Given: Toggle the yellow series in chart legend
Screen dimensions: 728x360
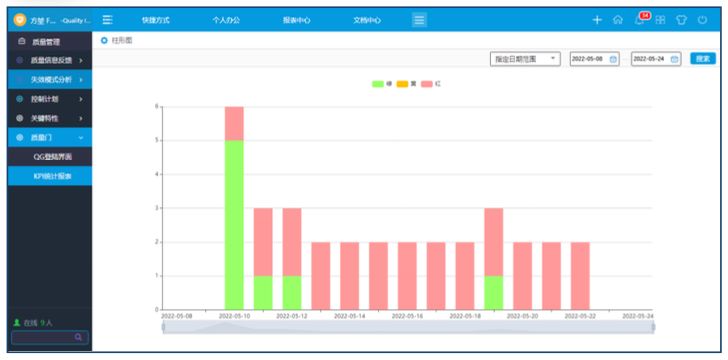Looking at the screenshot, I should coord(406,84).
